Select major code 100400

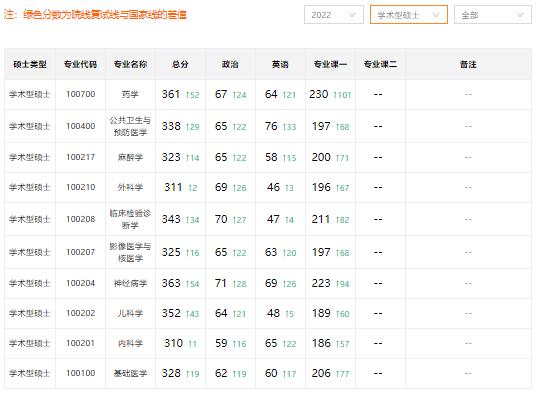tap(80, 126)
